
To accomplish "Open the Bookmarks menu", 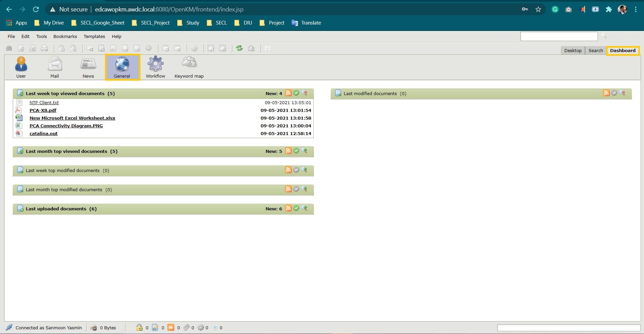I will [x=65, y=36].
